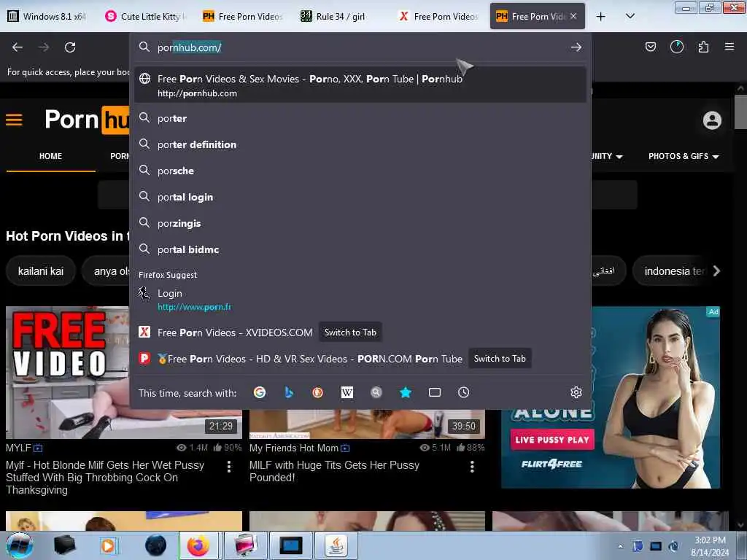Open the media player taskbar icon
Image resolution: width=747 pixels, height=560 pixels.
(108, 545)
